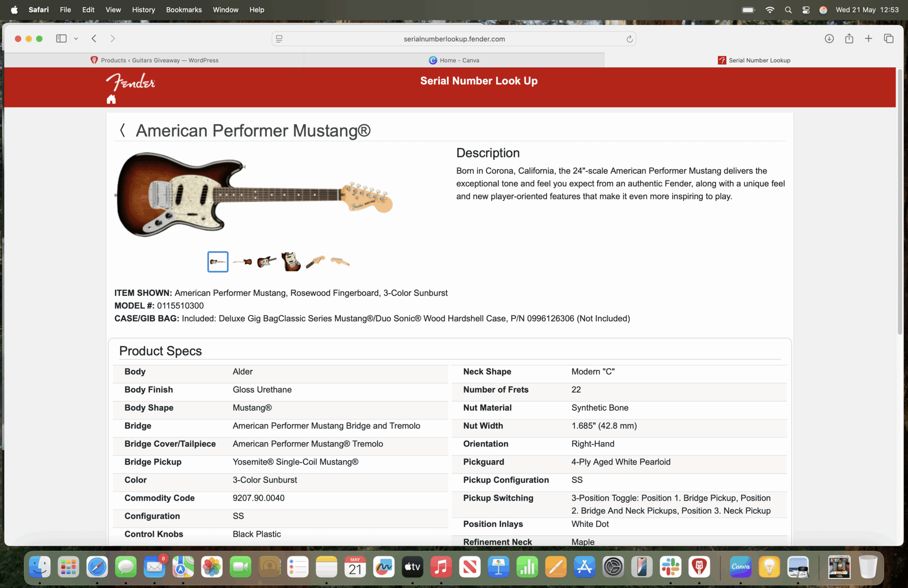This screenshot has width=908, height=588.
Task: Click the battery status icon
Action: click(x=749, y=10)
